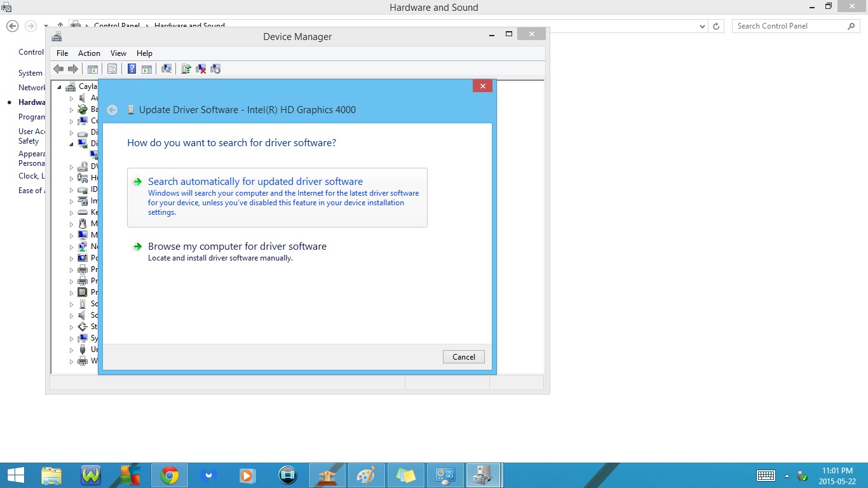Close the Update Driver Software wizard

(483, 86)
